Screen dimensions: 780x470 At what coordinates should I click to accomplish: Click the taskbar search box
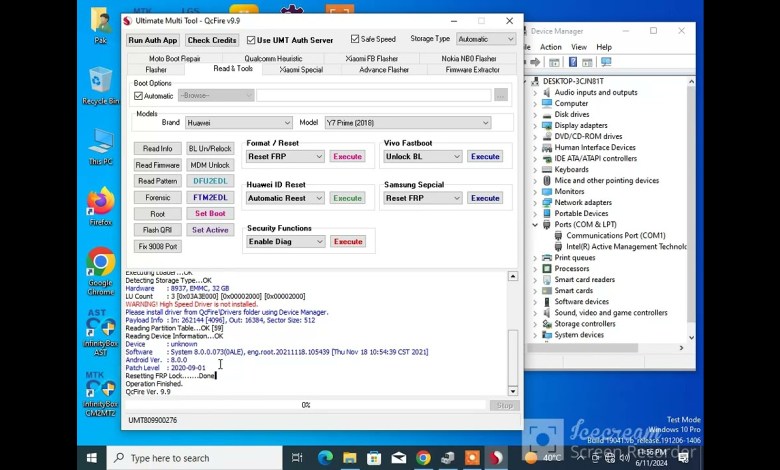195,458
